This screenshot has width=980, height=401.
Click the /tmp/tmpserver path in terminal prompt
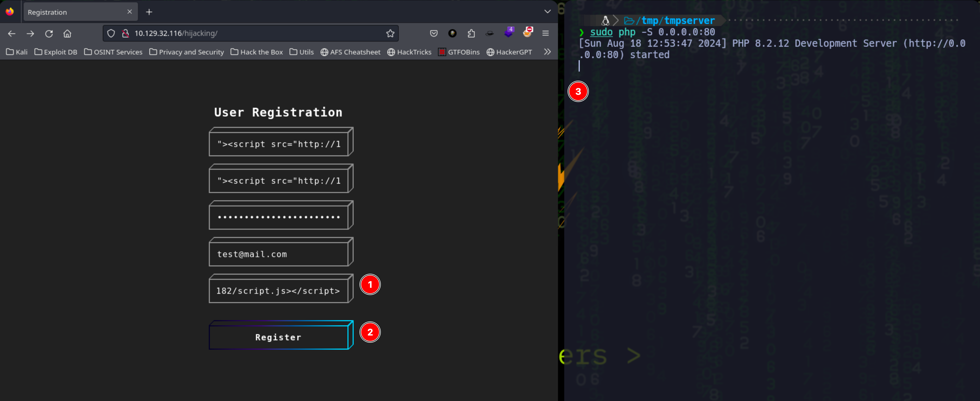(x=676, y=20)
